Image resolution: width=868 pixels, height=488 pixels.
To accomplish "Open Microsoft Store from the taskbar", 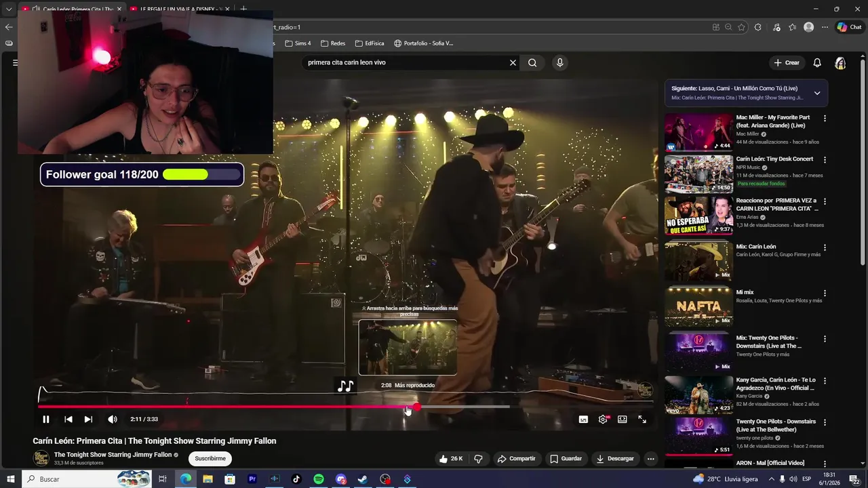I will point(230,479).
